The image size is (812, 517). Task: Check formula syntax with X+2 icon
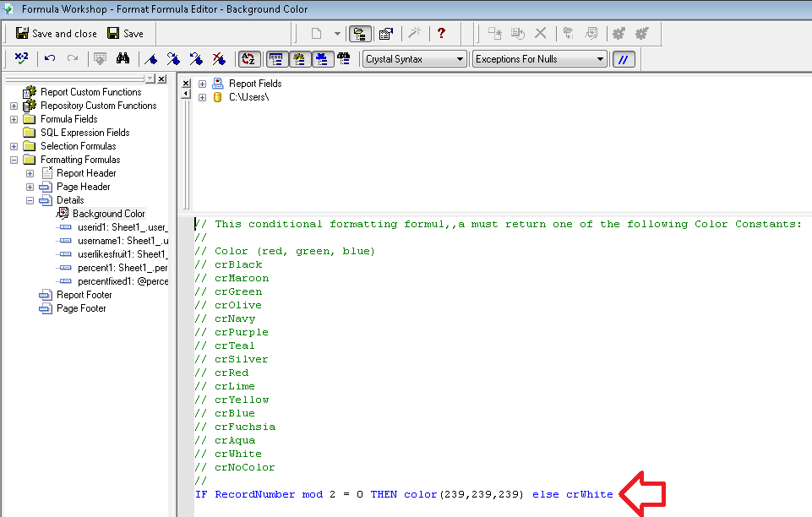click(21, 58)
